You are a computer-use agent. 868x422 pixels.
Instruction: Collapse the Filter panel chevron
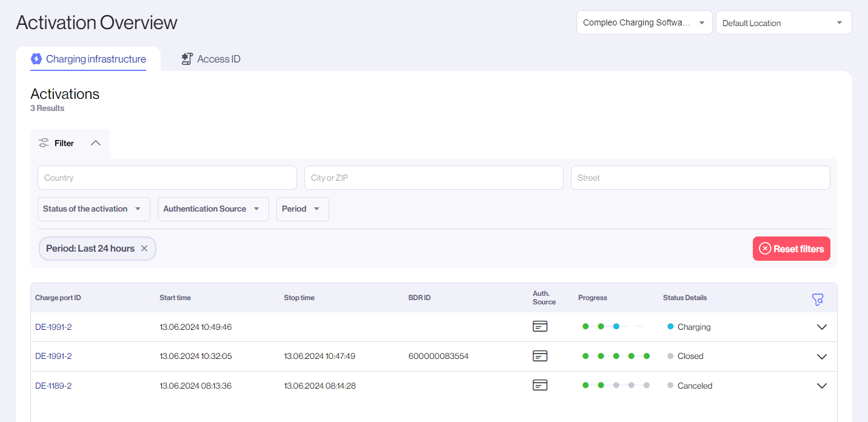tap(96, 143)
